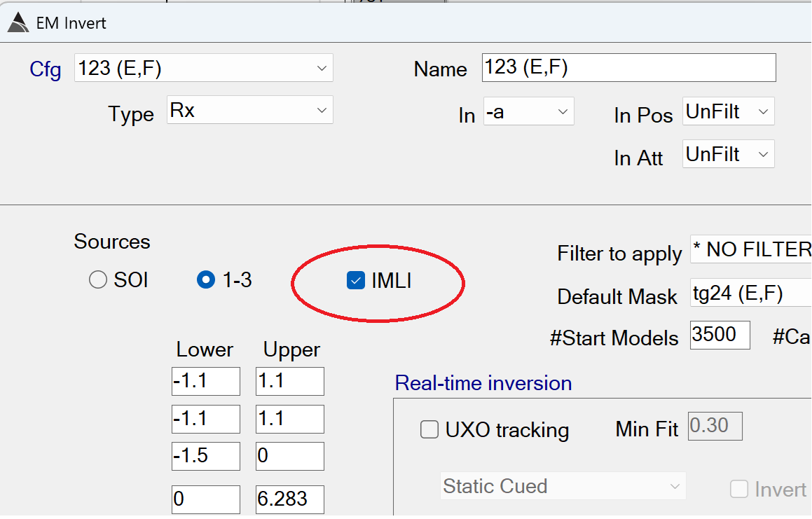Click the first Upper bound field 1.1
812x519 pixels.
pos(289,381)
